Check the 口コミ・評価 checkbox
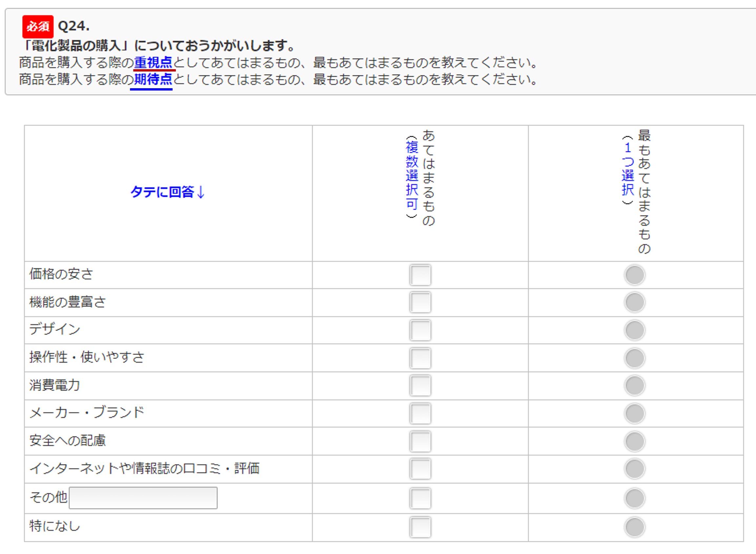The width and height of the screenshot is (756, 554). (420, 469)
